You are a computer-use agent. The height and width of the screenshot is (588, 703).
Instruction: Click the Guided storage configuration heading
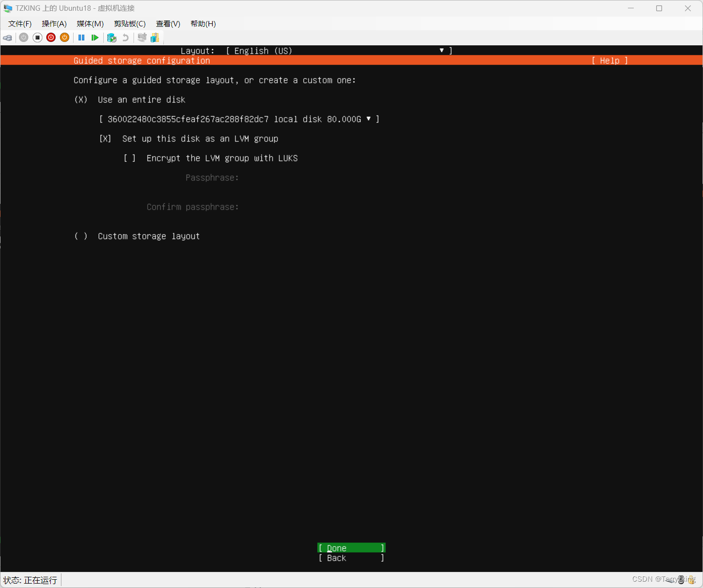(x=142, y=60)
